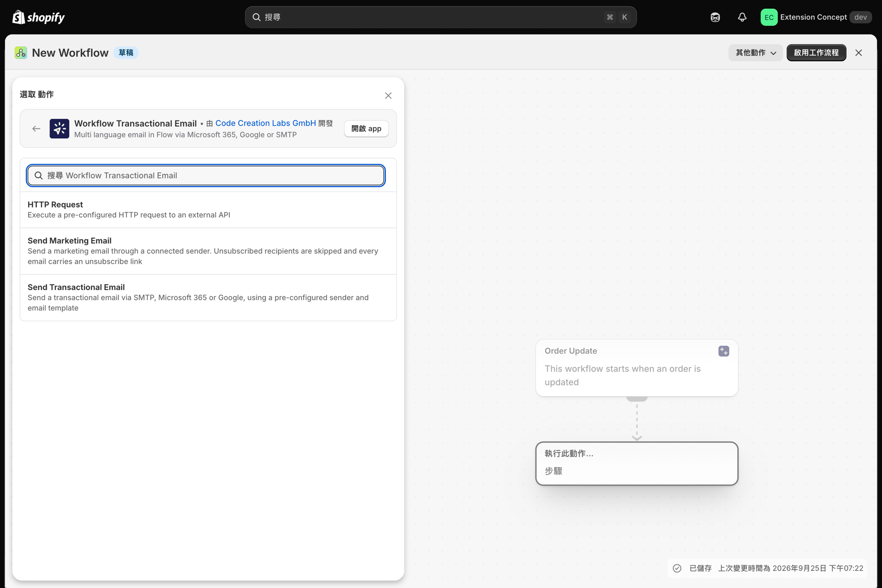
Task: Click the Flow app icon beside New Workflow
Action: click(x=21, y=53)
